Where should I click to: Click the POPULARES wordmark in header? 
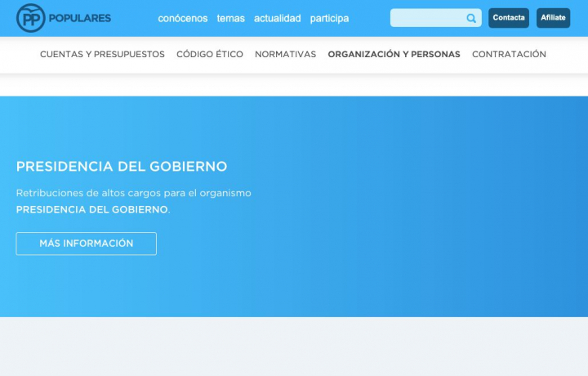click(80, 18)
